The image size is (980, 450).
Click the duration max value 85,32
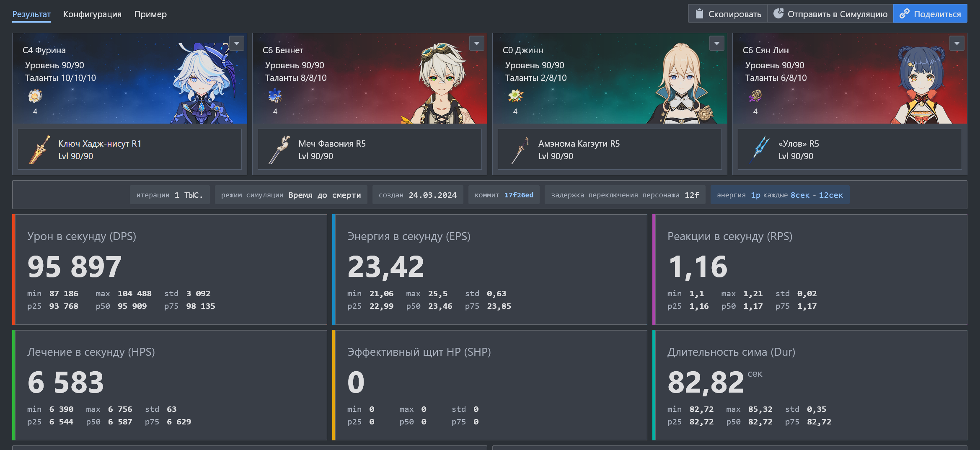(760, 409)
